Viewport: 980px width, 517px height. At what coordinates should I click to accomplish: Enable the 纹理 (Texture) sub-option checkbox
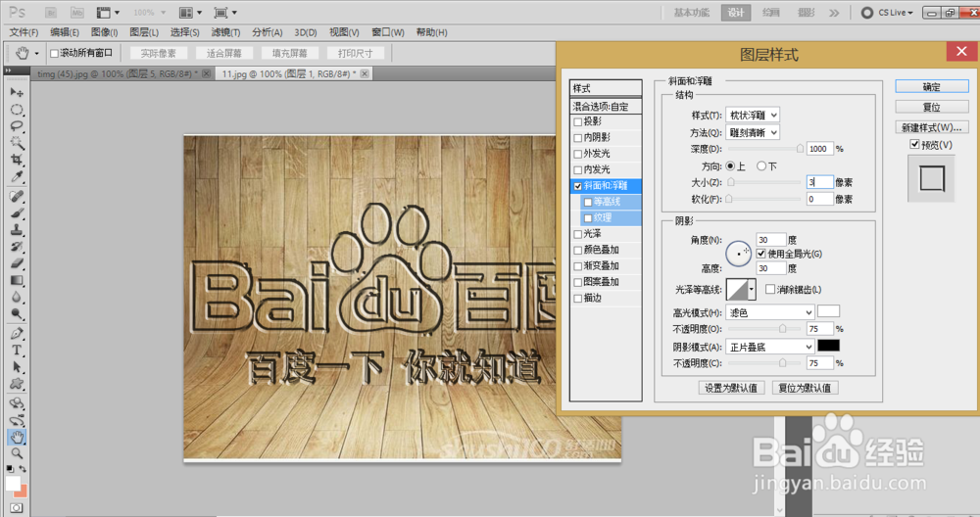587,218
